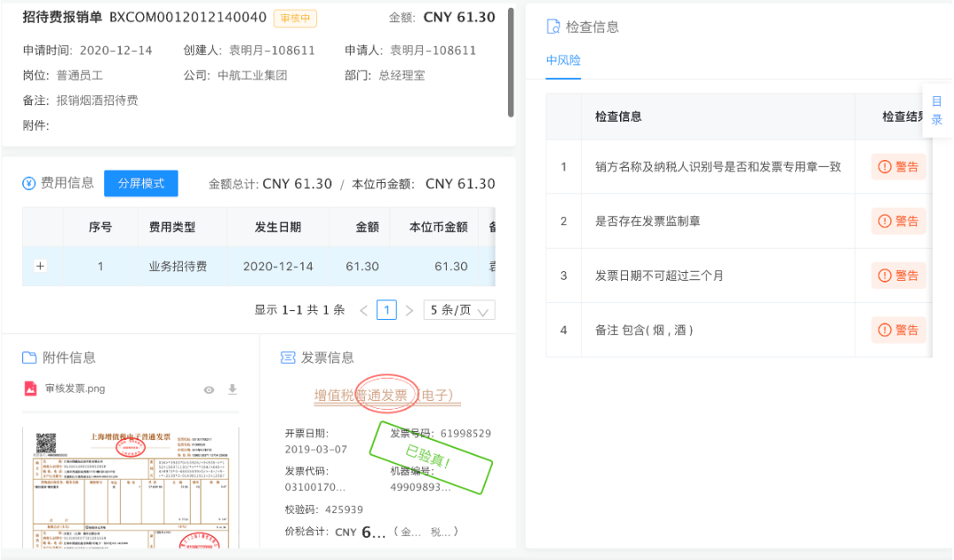
Task: Click the 警告 tag in row 1
Action: click(x=898, y=166)
